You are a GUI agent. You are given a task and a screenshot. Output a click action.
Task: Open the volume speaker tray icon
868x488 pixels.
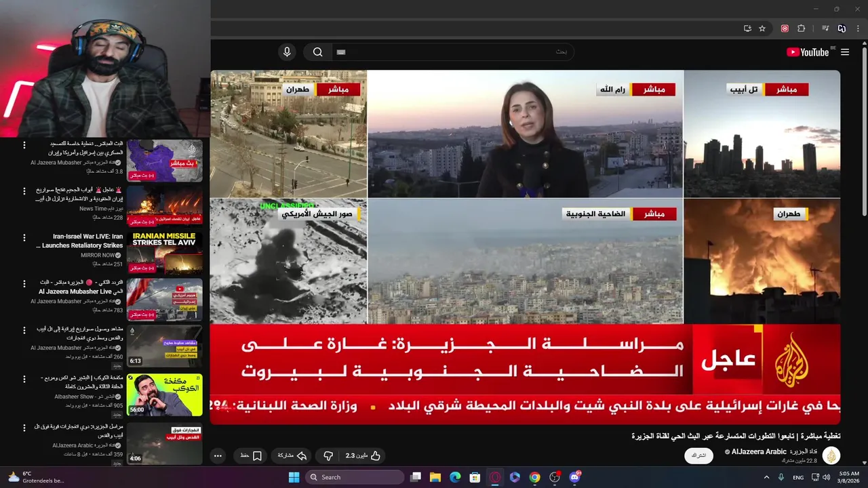[826, 477]
